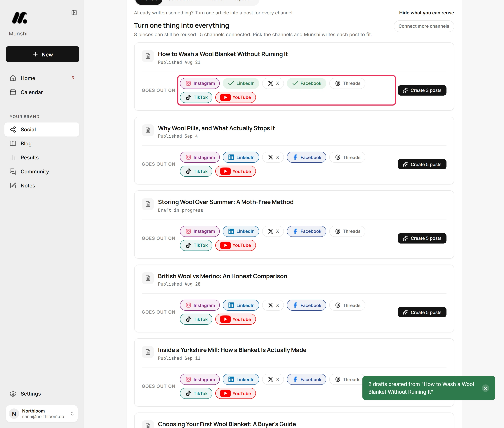Click Create 5 posts for Storing Wool Over Summer
This screenshot has height=428, width=504.
pyautogui.click(x=422, y=238)
